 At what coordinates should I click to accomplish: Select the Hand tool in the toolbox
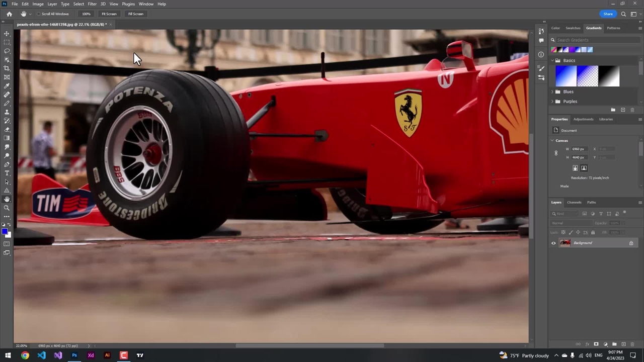pos(7,199)
